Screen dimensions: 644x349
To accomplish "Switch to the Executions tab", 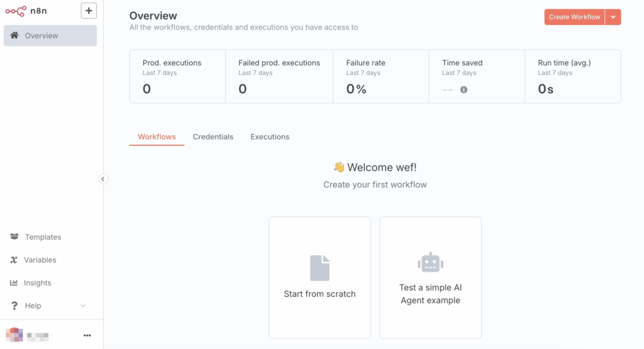I will (x=270, y=136).
